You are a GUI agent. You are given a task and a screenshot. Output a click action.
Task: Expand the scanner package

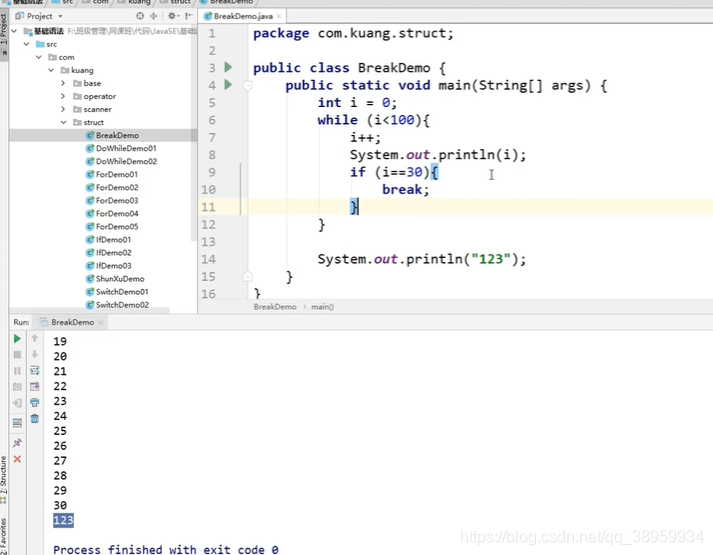(63, 109)
